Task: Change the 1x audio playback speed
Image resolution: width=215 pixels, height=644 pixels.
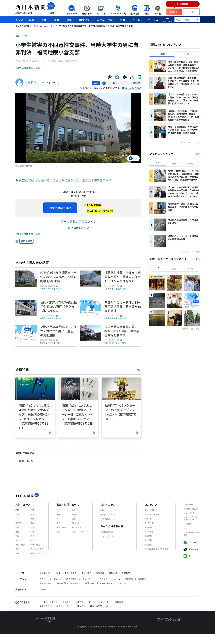Action: 109,83
